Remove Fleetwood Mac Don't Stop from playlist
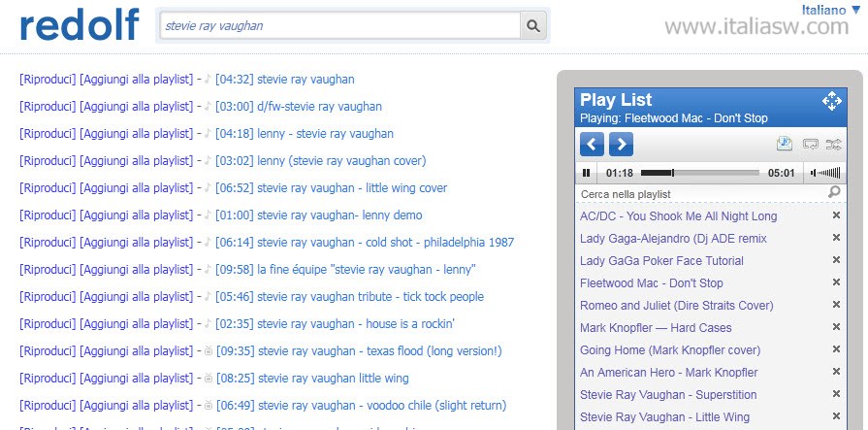Viewport: 868px width, 430px height. (836, 282)
